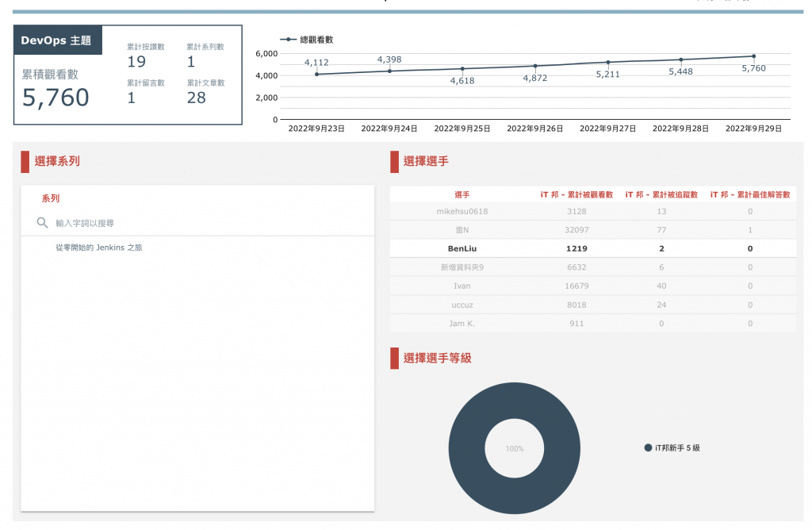This screenshot has width=812, height=530.
Task: Sort by iT 邦 - 累計被觀看數 column
Action: point(576,195)
